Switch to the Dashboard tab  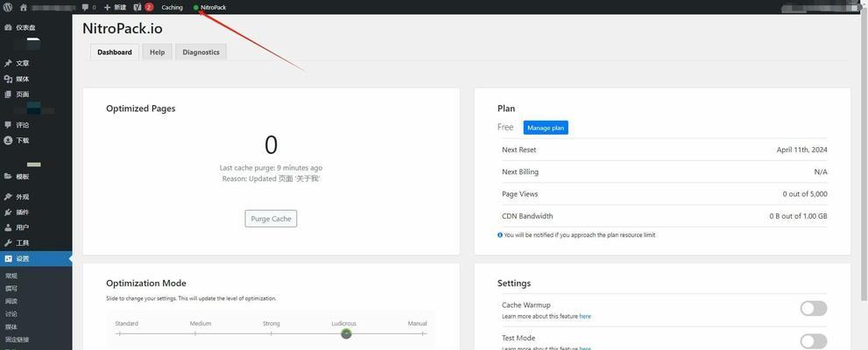pos(115,52)
